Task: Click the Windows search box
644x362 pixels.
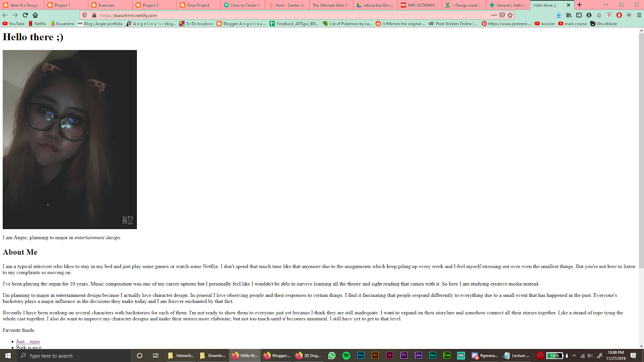Action: pos(74,356)
